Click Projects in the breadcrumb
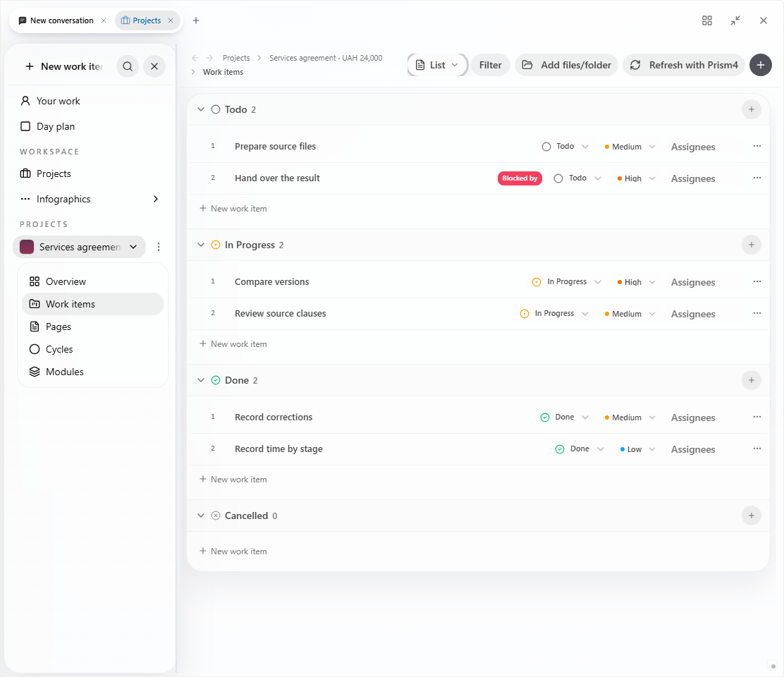The width and height of the screenshot is (784, 677). tap(236, 58)
